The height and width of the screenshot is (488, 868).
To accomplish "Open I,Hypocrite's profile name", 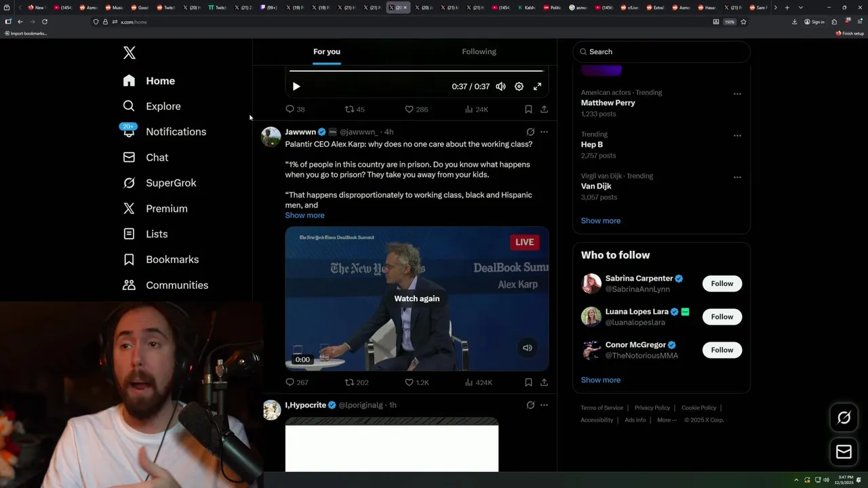I will pyautogui.click(x=305, y=405).
